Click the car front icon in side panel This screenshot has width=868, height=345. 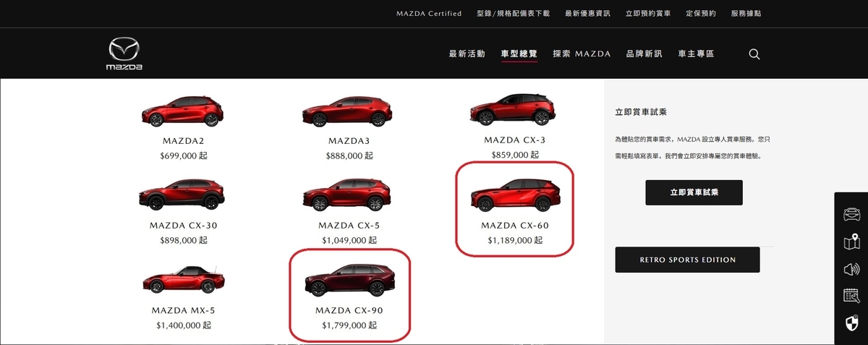tap(851, 215)
